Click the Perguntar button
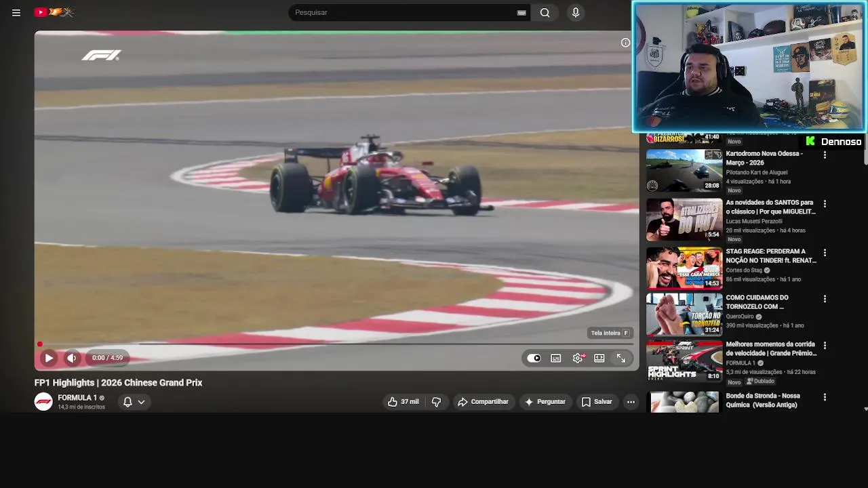This screenshot has height=488, width=868. pyautogui.click(x=545, y=402)
